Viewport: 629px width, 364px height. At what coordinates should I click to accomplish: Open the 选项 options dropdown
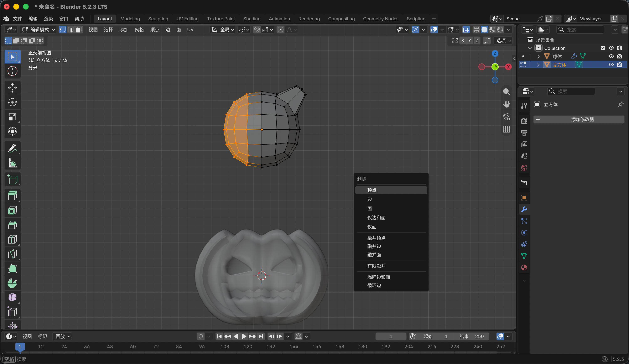click(x=503, y=40)
